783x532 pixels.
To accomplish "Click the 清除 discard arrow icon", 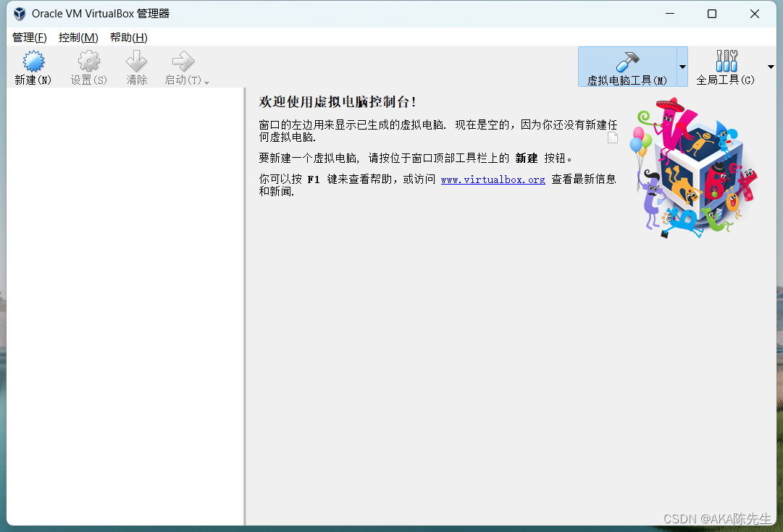I will tap(136, 62).
